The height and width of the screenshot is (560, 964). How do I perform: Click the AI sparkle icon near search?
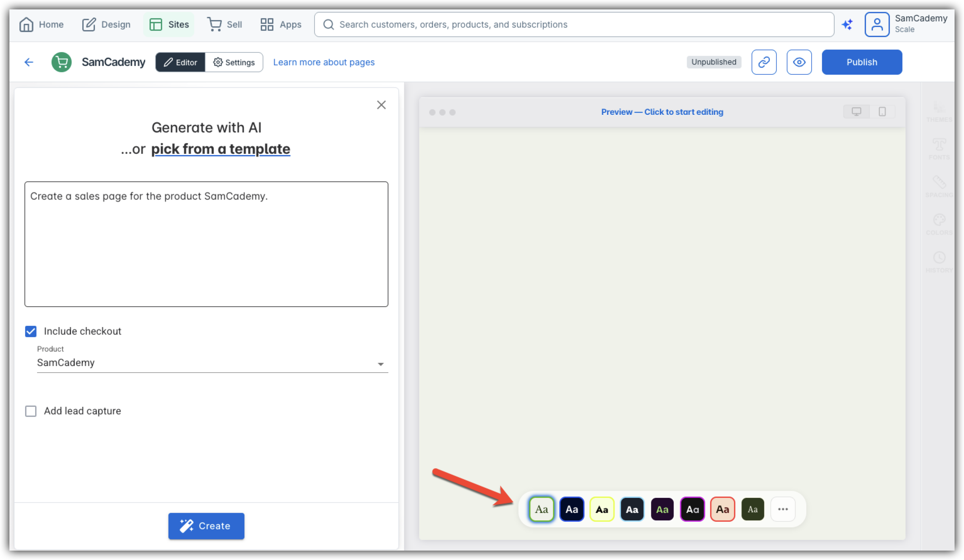pos(847,24)
